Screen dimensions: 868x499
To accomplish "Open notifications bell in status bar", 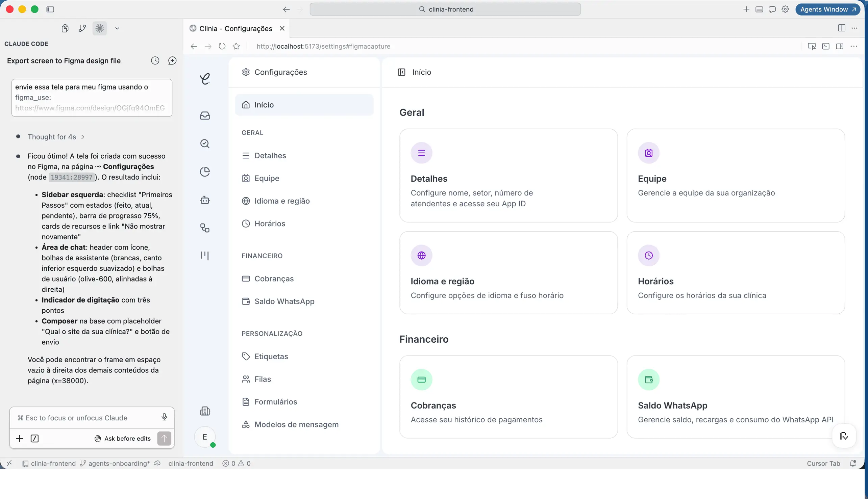I will tap(853, 463).
